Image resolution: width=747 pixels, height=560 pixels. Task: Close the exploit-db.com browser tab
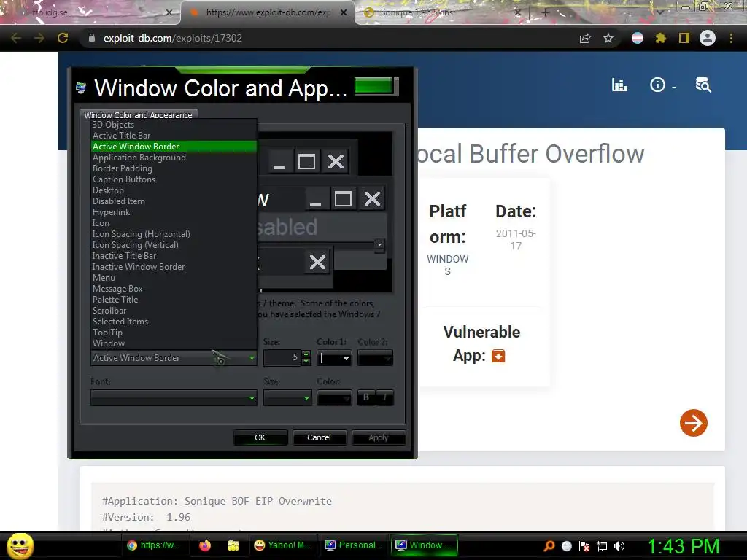coord(344,12)
